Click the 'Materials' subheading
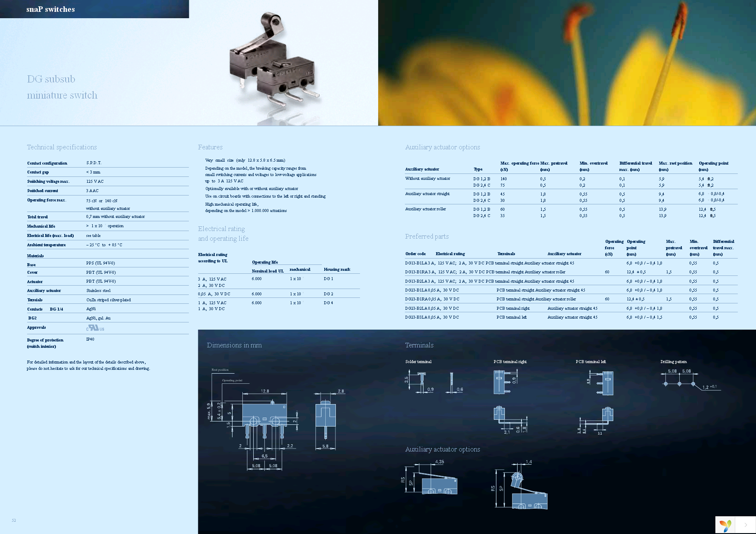This screenshot has width=756, height=534. point(35,256)
